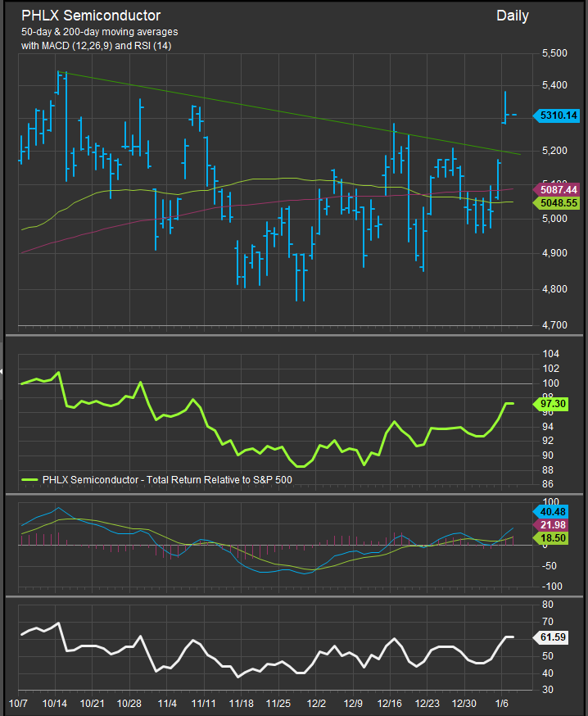Click the 11/25 date label
The image size is (588, 716).
click(x=278, y=703)
